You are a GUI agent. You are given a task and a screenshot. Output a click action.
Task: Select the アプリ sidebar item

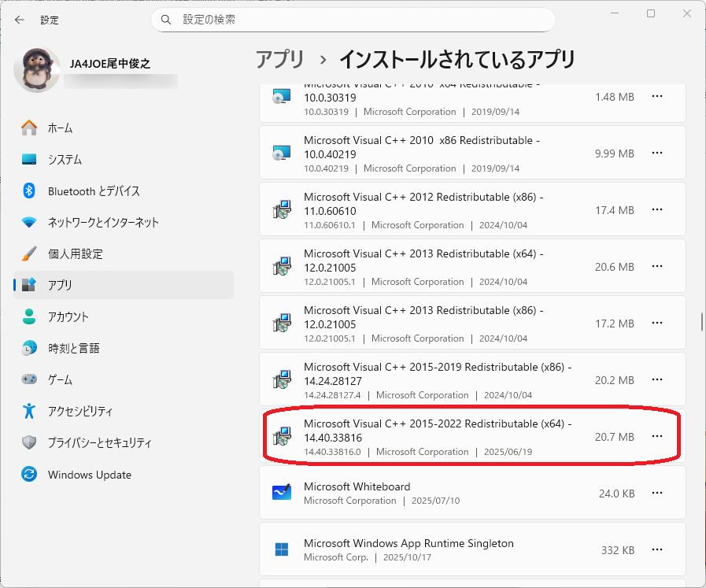click(124, 285)
